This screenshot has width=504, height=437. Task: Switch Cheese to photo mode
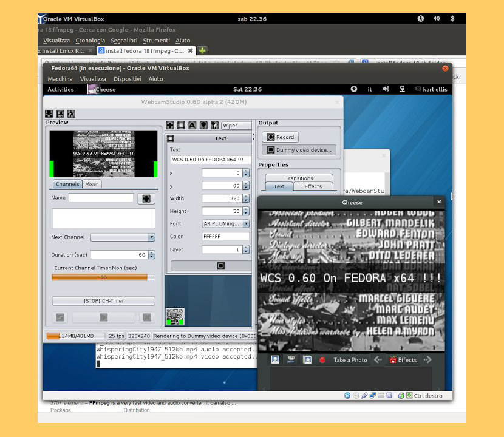(x=275, y=360)
